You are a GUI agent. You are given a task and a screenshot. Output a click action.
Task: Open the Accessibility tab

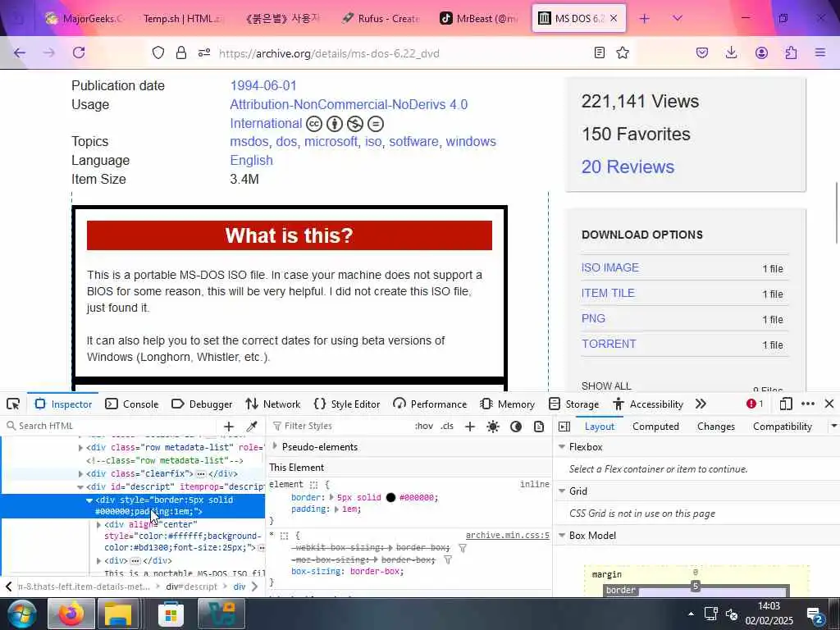(648, 404)
